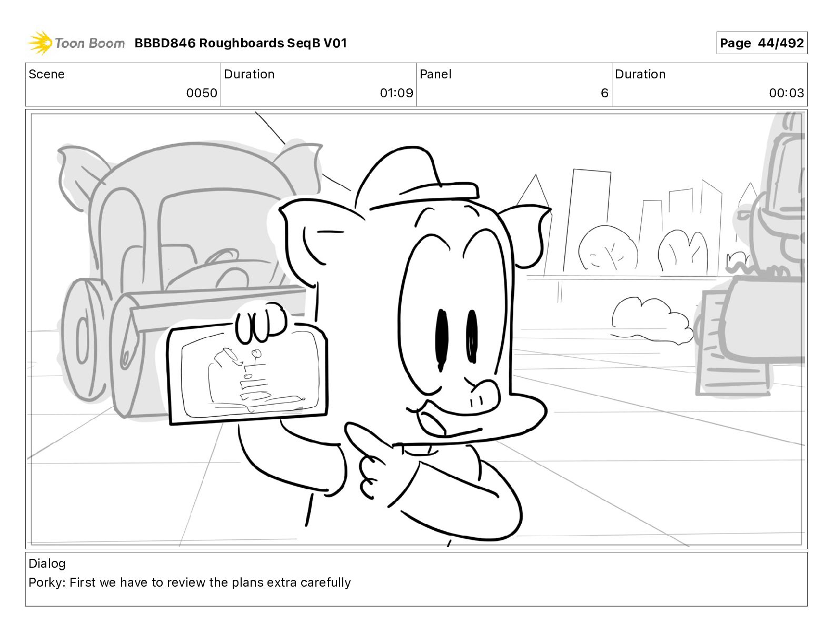Click the 'Panel' header label
This screenshot has height=644, width=834.
(x=435, y=74)
